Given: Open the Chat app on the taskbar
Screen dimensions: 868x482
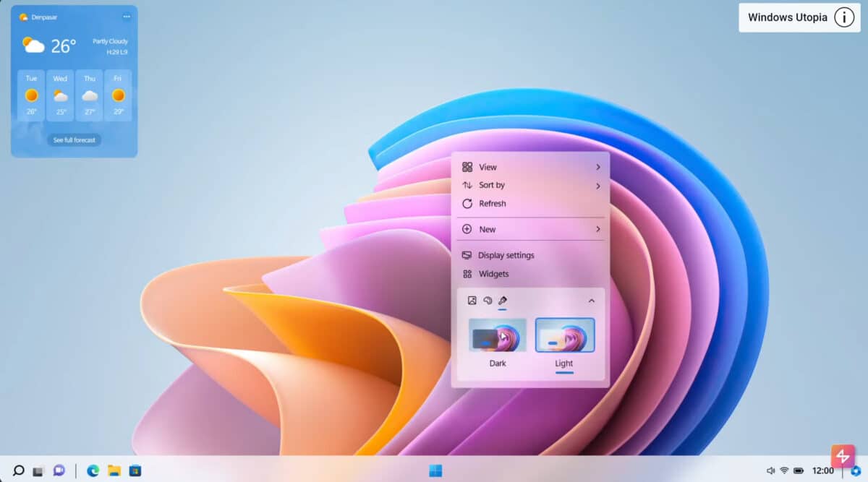Looking at the screenshot, I should click(x=59, y=470).
